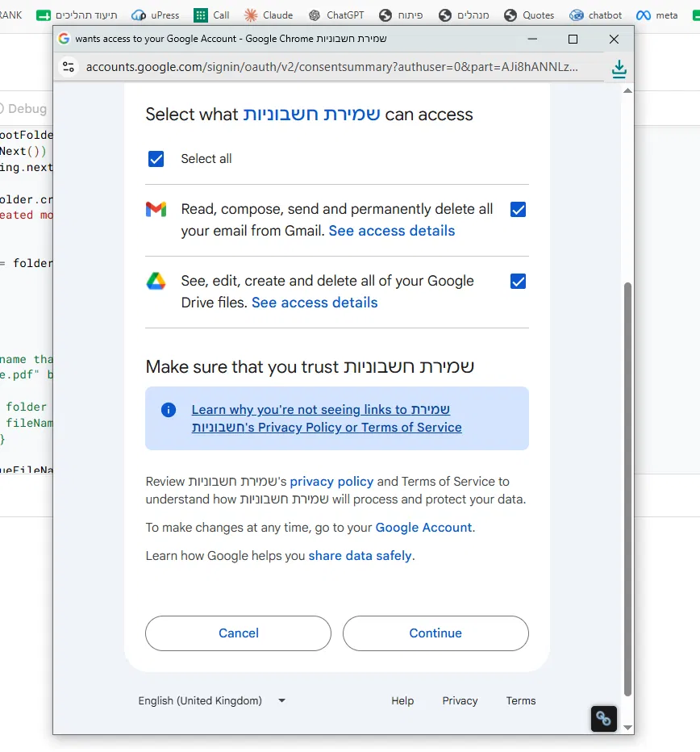Open the Privacy footer link
The width and height of the screenshot is (700, 752).
[x=460, y=700]
